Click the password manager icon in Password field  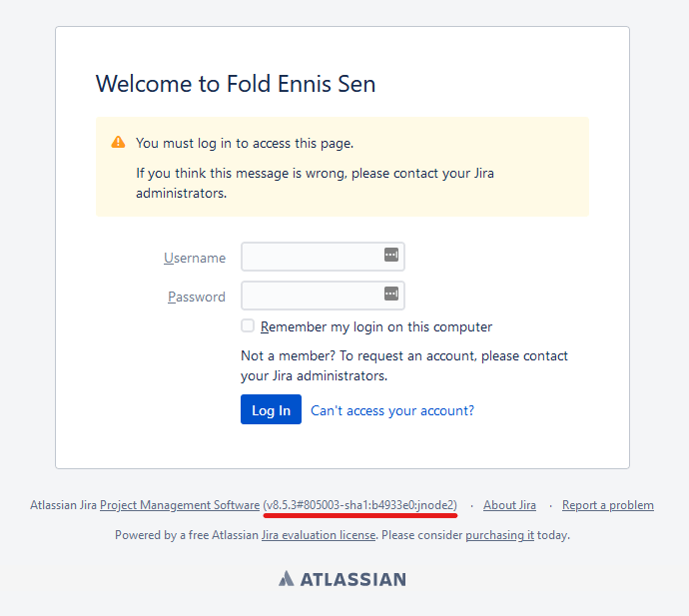[x=391, y=294]
